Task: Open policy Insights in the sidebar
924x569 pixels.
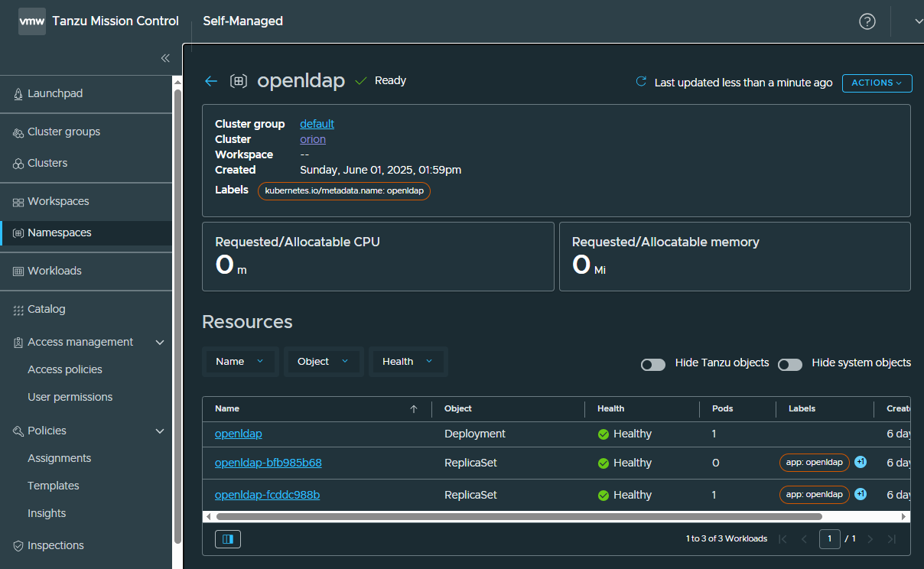Action: [x=47, y=513]
